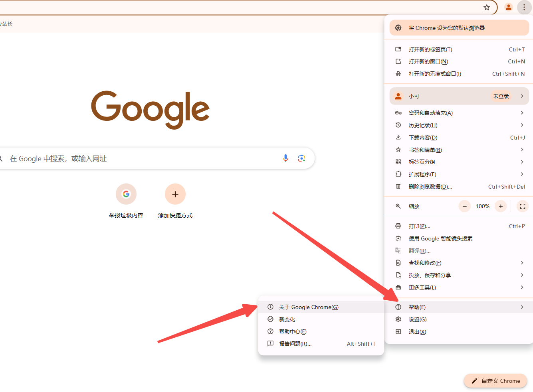Click the Ctrl+Shift+Del shortcut text
This screenshot has height=392, width=533.
pyautogui.click(x=507, y=187)
